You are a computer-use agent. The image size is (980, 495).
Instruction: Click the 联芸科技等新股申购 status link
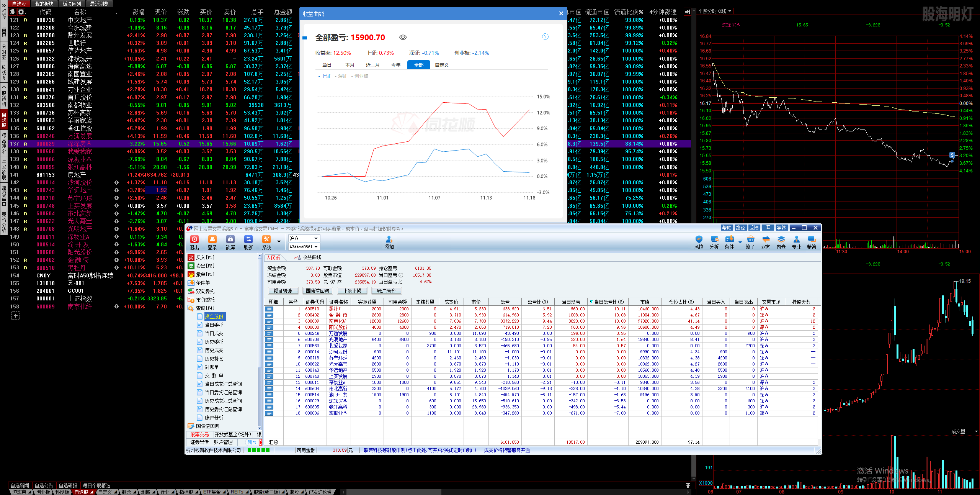pyautogui.click(x=420, y=450)
